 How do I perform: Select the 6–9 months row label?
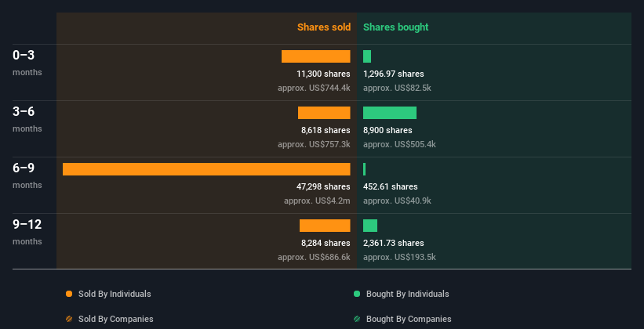pyautogui.click(x=27, y=175)
